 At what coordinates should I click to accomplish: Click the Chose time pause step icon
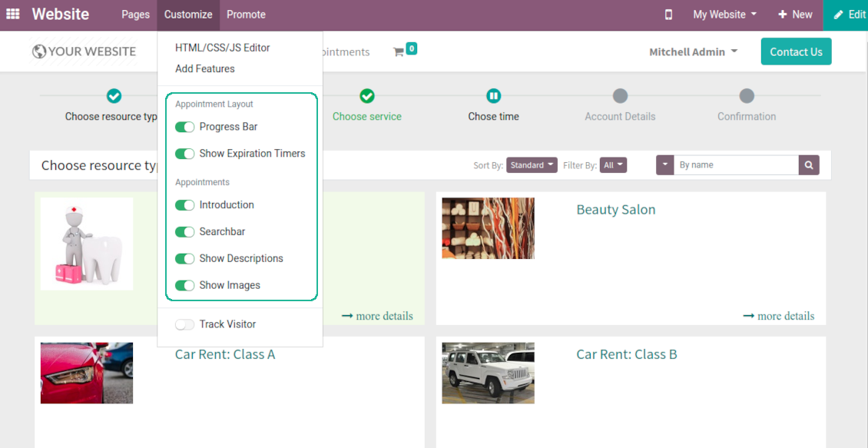click(493, 96)
